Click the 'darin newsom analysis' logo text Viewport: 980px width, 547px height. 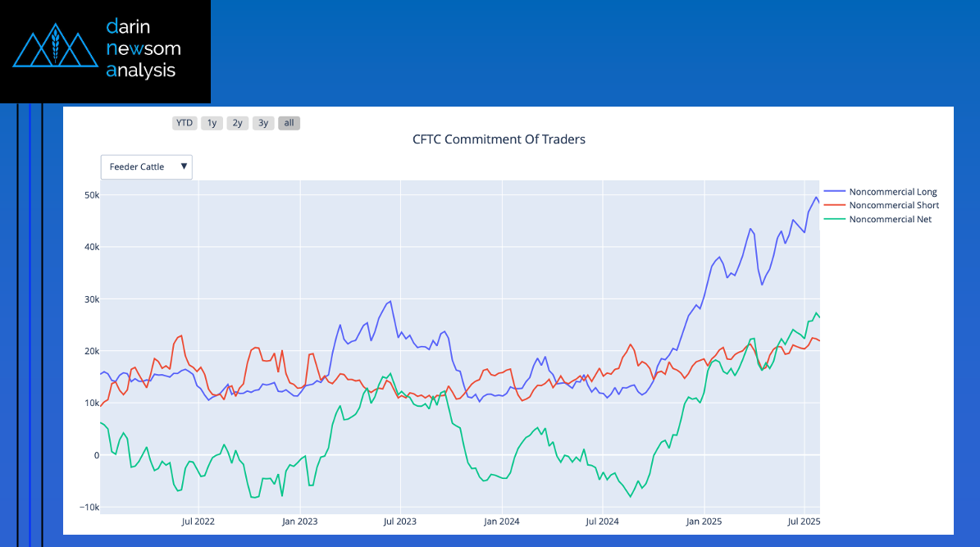click(x=143, y=48)
